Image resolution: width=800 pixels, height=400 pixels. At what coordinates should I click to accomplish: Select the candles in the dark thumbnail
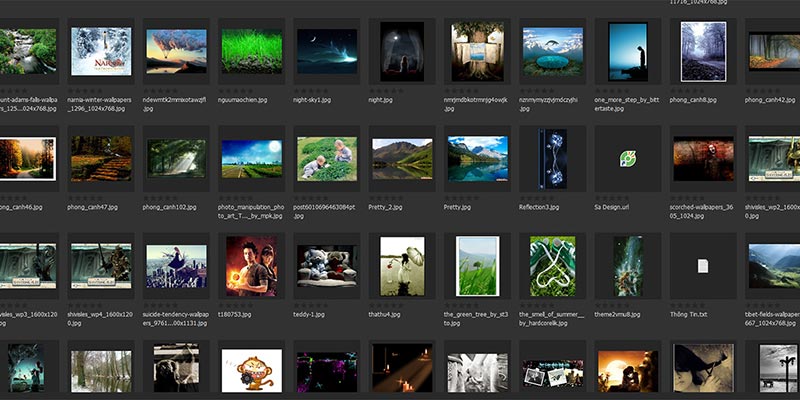click(402, 368)
